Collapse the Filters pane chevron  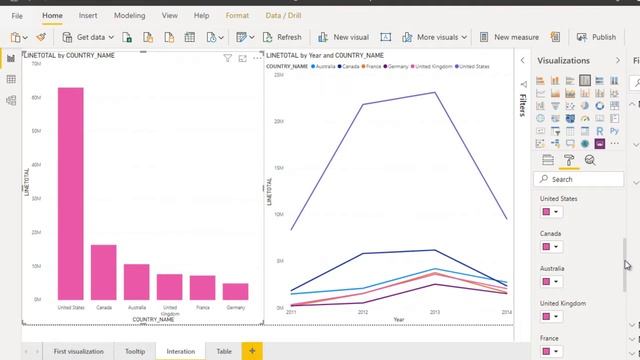(523, 60)
